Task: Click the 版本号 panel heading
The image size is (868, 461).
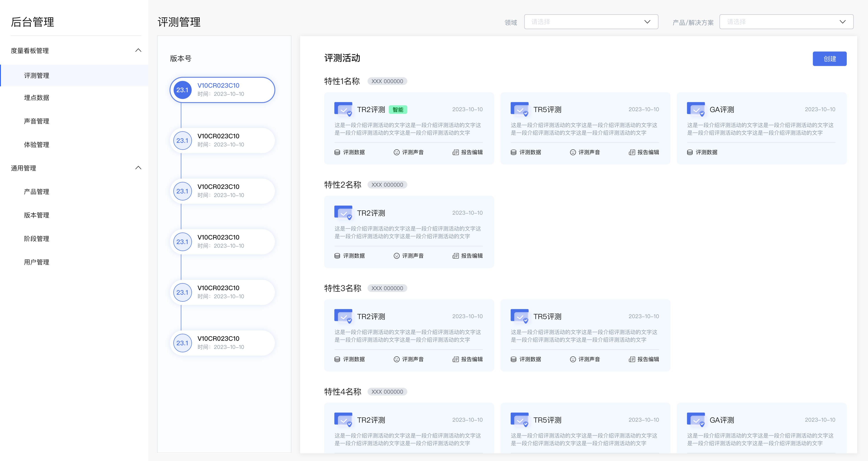Action: 181,59
